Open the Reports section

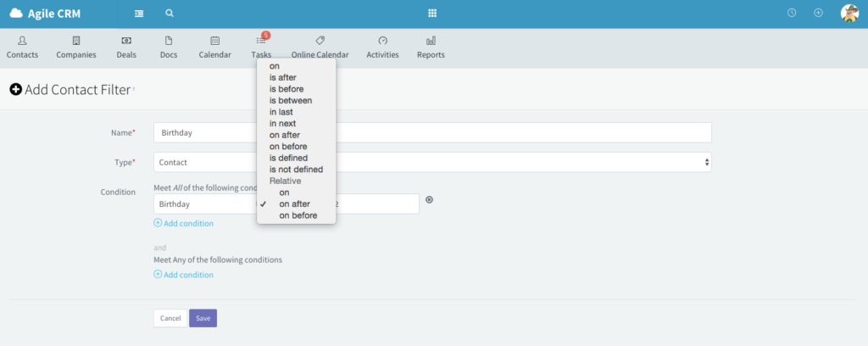click(x=431, y=47)
